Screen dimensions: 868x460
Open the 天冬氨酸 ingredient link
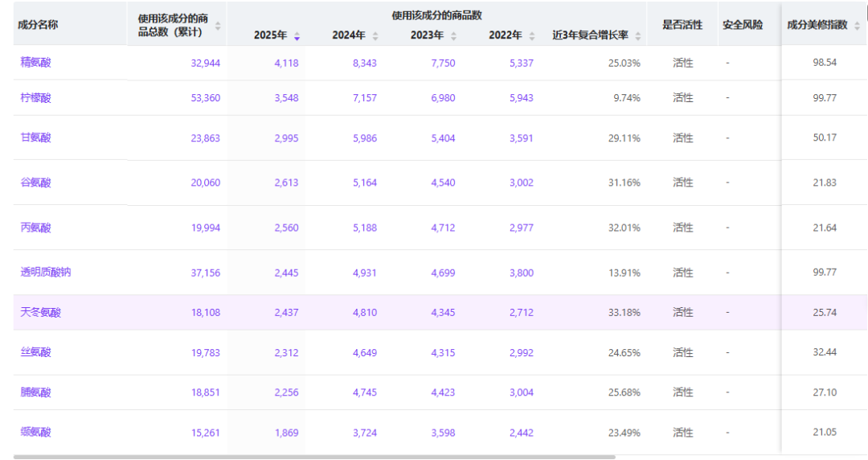click(x=40, y=312)
